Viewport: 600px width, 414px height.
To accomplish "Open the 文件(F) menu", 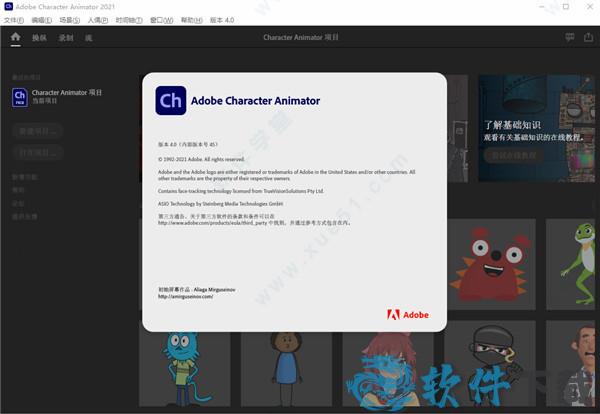I will click(x=13, y=20).
